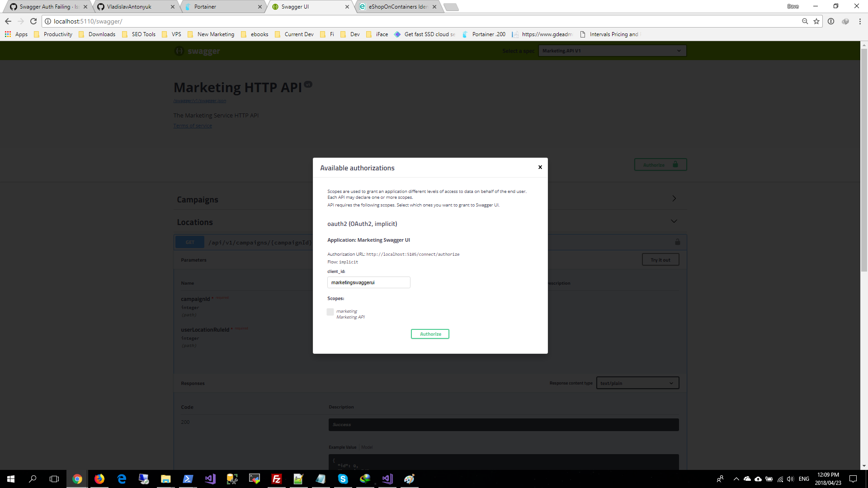Screen dimensions: 868x488
Task: Close the Available authorizations dialog
Action: click(x=540, y=167)
